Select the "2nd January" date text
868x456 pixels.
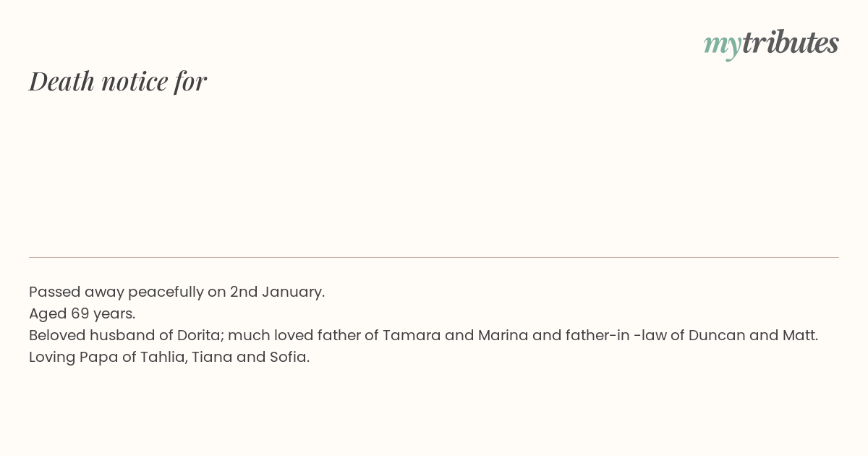(276, 292)
